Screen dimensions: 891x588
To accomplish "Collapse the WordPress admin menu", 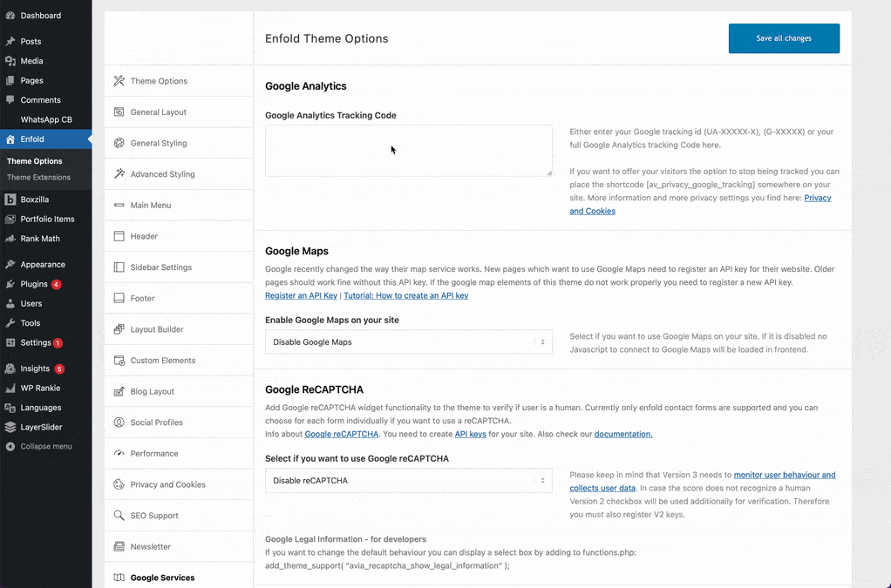I will (x=40, y=447).
